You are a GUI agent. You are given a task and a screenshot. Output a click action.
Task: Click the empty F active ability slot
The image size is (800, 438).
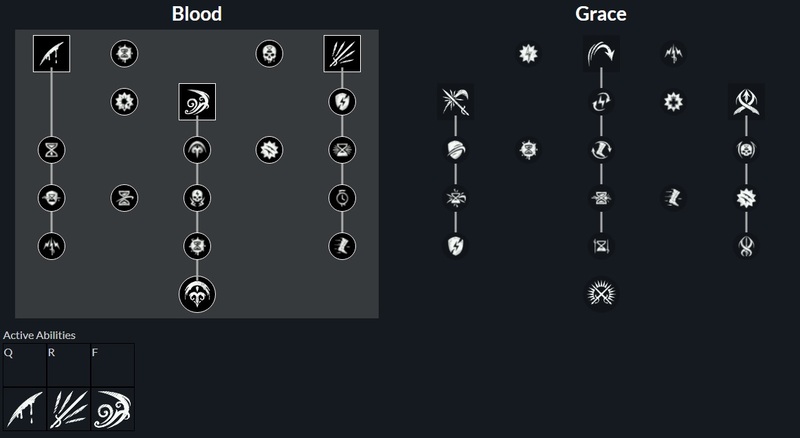tap(113, 365)
